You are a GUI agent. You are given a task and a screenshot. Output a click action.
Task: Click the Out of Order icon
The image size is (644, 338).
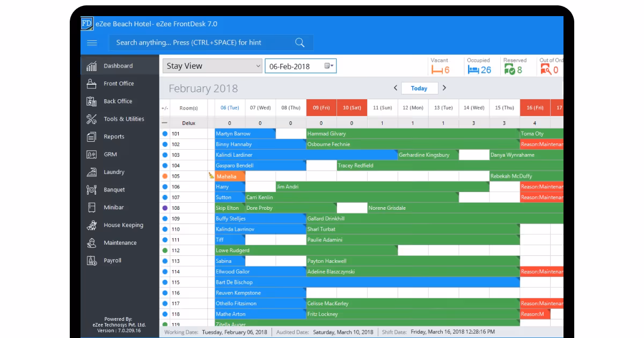[546, 70]
